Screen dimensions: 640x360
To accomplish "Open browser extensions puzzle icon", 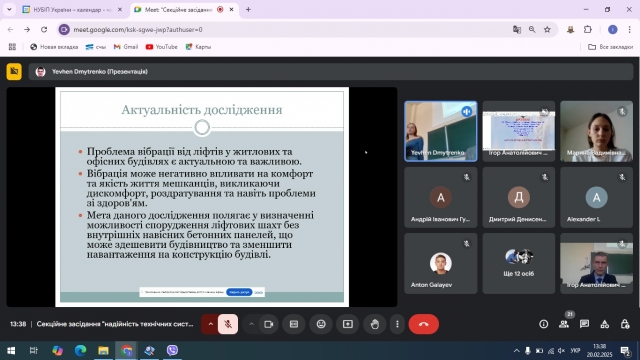I will coord(588,29).
